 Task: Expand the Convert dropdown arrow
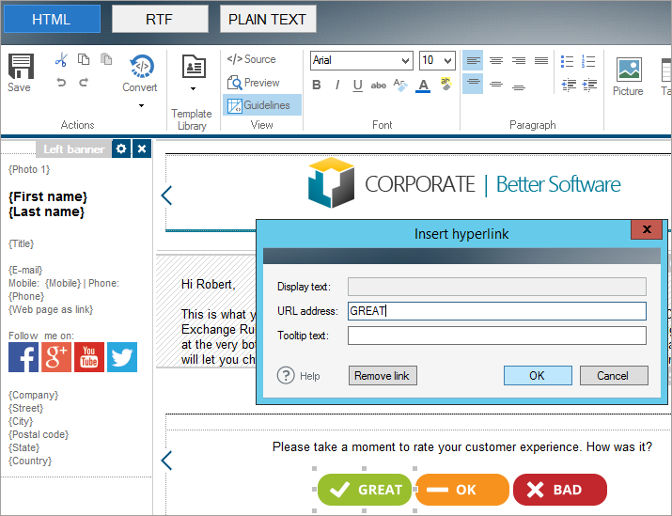click(x=140, y=105)
